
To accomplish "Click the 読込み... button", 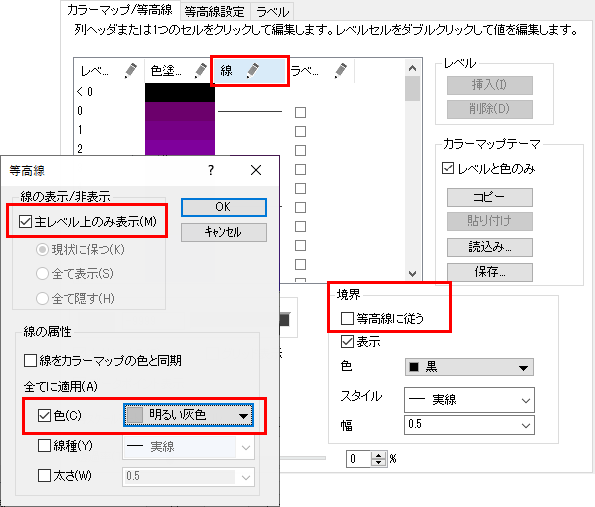I will [490, 247].
